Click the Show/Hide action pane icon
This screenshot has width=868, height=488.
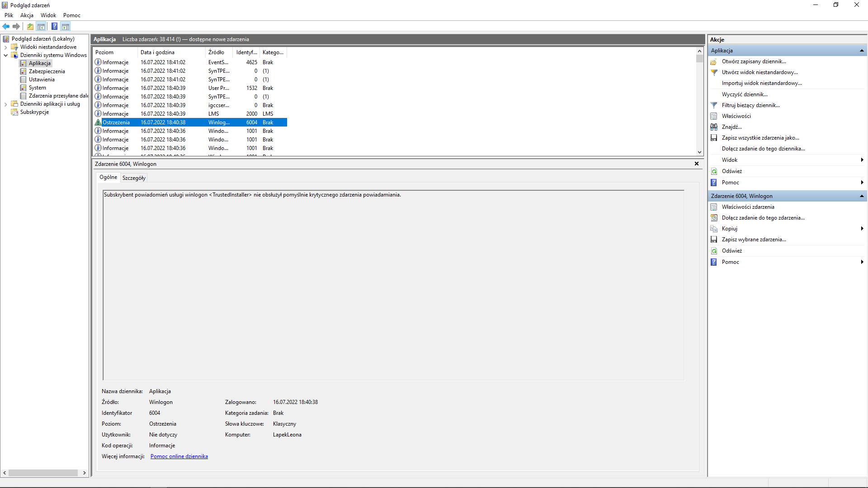click(66, 26)
